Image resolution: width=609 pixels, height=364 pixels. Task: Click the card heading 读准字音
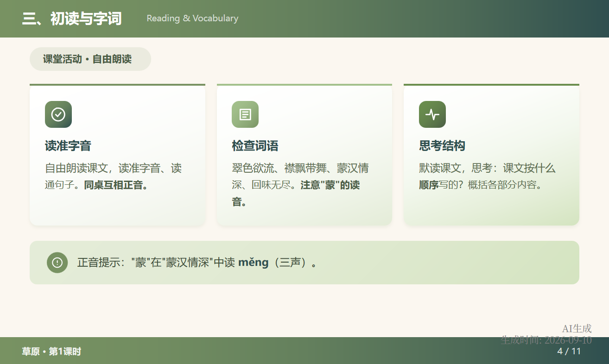coord(68,146)
